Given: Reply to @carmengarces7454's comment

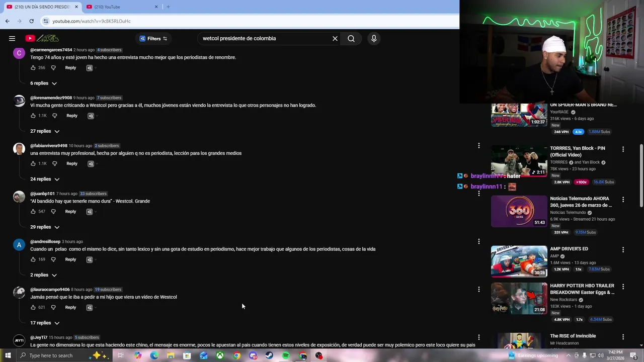Looking at the screenshot, I should coord(70,68).
